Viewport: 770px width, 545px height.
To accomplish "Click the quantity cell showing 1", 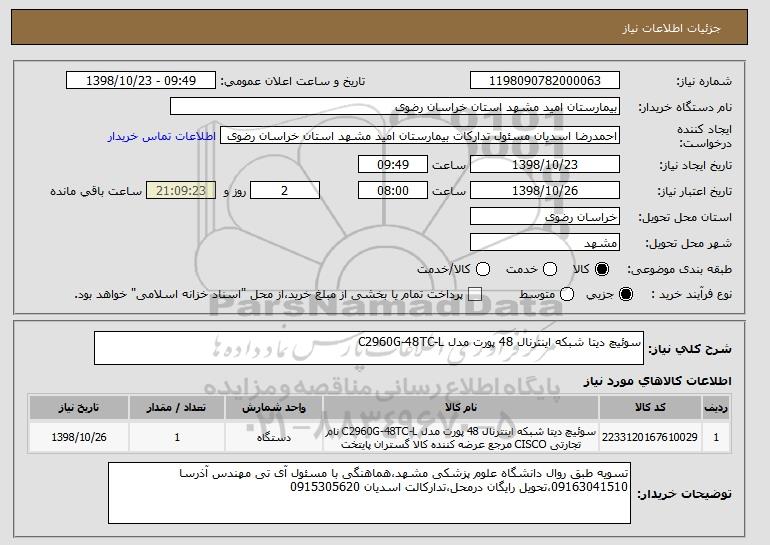I will (x=177, y=437).
